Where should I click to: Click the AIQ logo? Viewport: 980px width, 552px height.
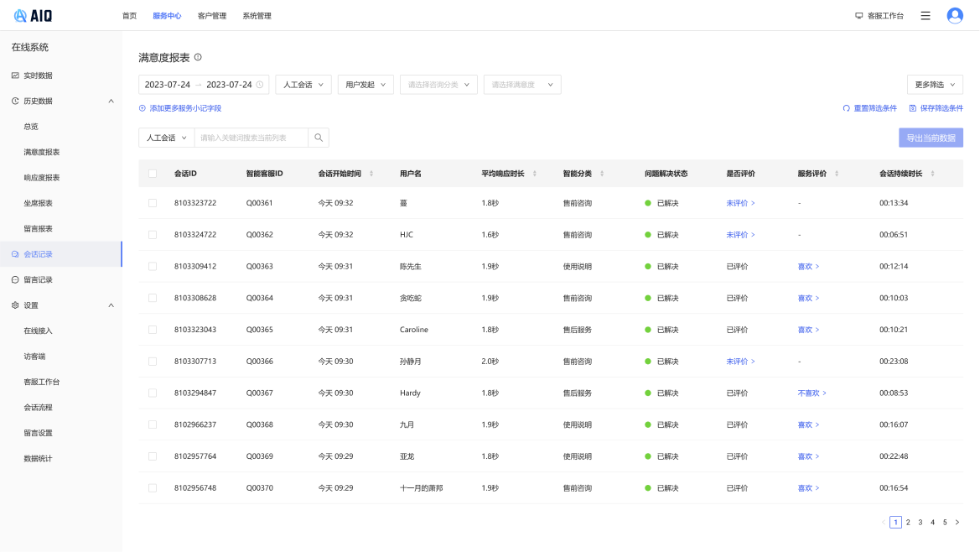[34, 16]
